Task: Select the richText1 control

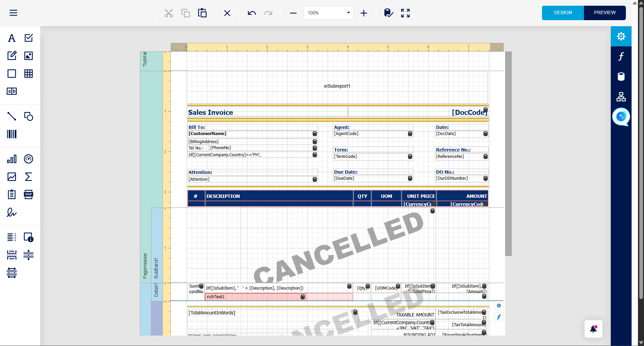Action: click(255, 297)
